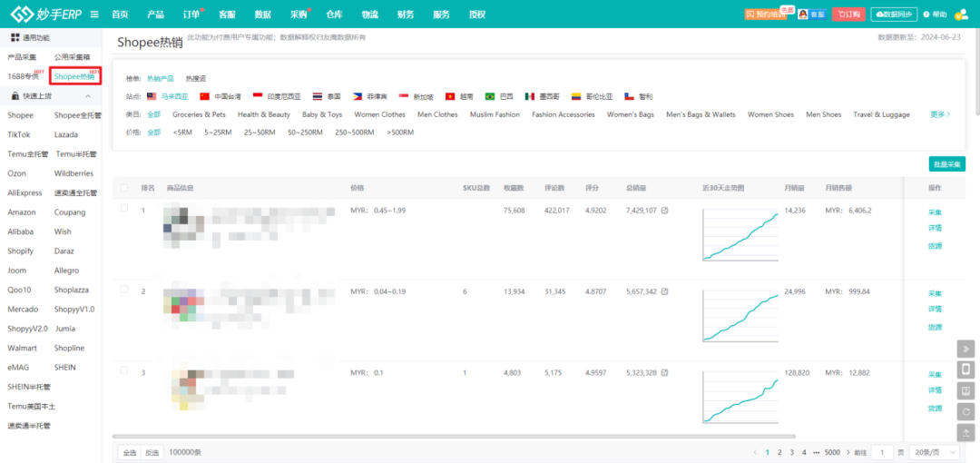Tick the checkbox for rank 2 product
Image resolution: width=980 pixels, height=463 pixels.
pos(123,289)
